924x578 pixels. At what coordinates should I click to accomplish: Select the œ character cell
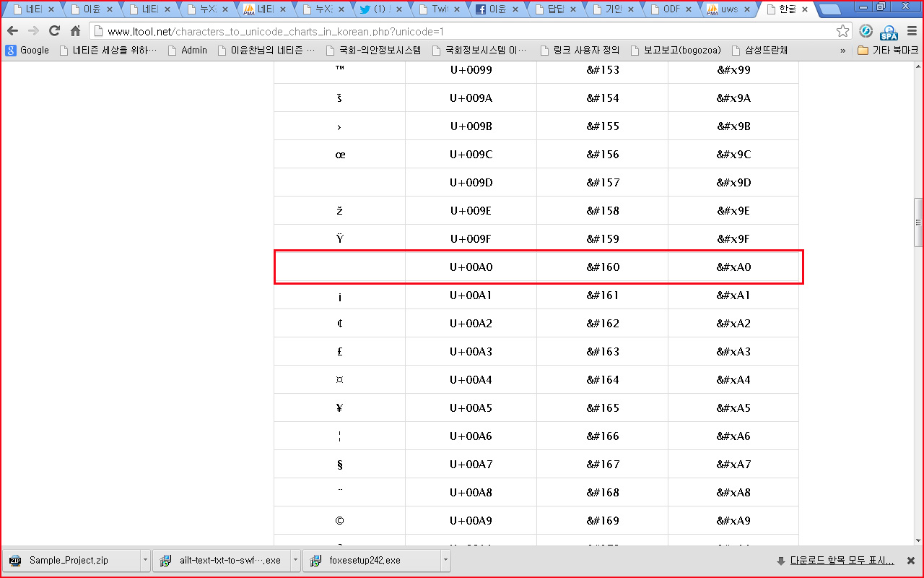[339, 154]
